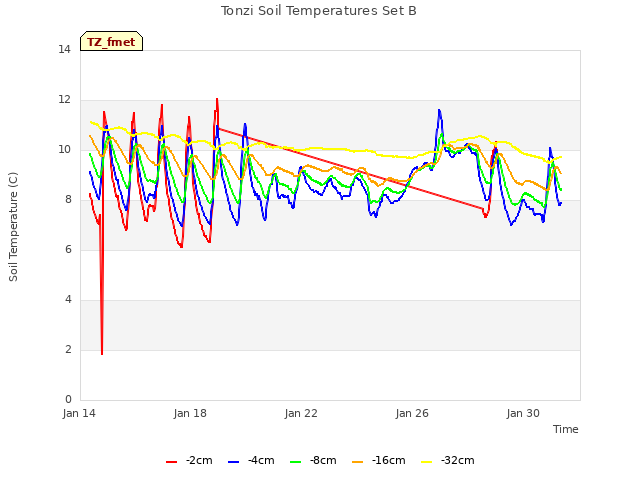Toggle the -4cm series in legend

coord(251,461)
